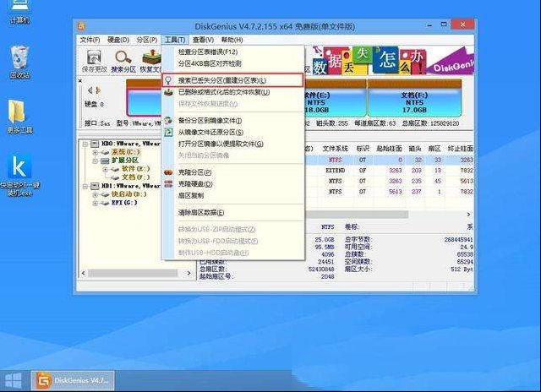Select EFI (G:) in the disk tree
The image size is (541, 392).
coord(124,203)
